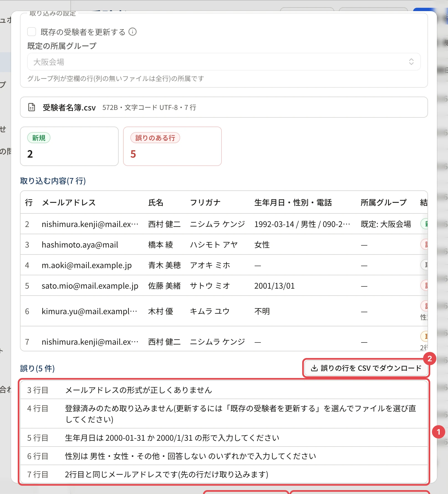
Task: Click the メールアドレス column header
Action: coord(69,203)
